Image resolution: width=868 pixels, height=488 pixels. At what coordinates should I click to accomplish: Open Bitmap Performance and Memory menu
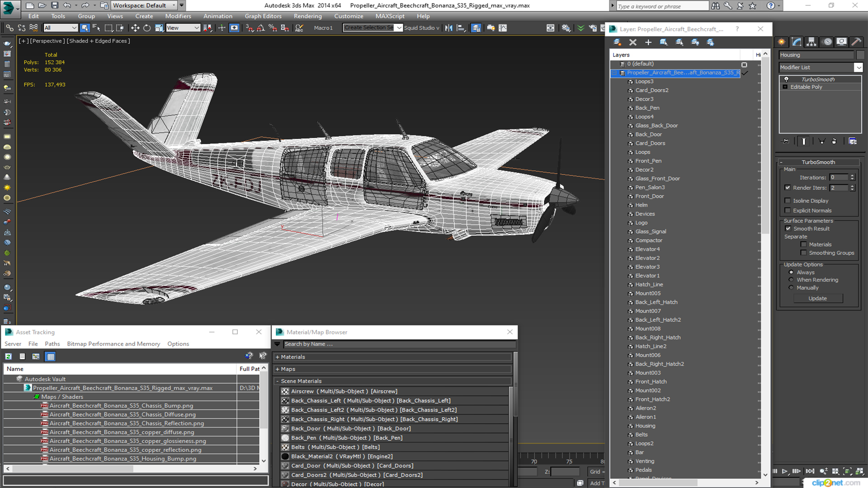pos(113,344)
